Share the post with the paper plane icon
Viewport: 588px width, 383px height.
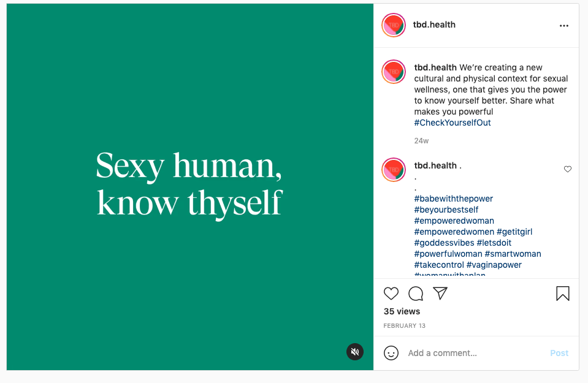(x=440, y=293)
